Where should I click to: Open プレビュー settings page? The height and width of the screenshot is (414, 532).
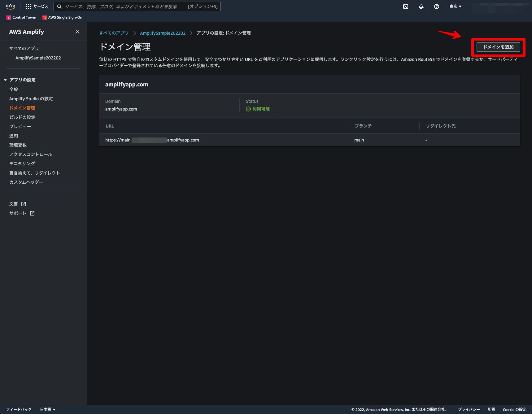pos(20,126)
